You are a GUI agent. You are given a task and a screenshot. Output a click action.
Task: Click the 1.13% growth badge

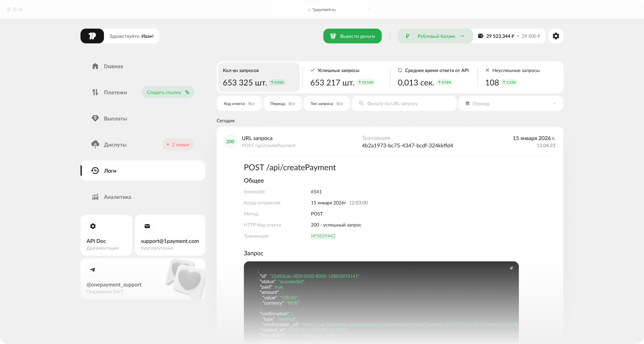[509, 82]
